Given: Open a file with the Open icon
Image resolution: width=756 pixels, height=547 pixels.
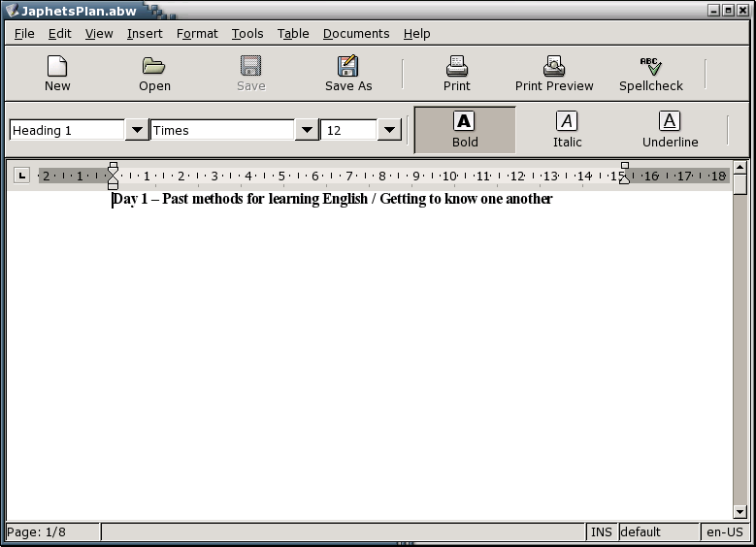Looking at the screenshot, I should coord(154,66).
